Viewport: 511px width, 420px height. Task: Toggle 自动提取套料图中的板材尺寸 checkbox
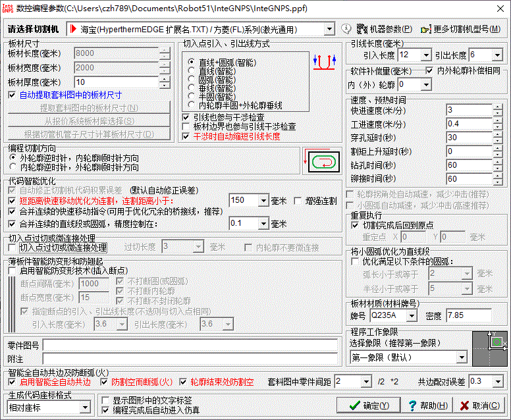click(x=12, y=95)
